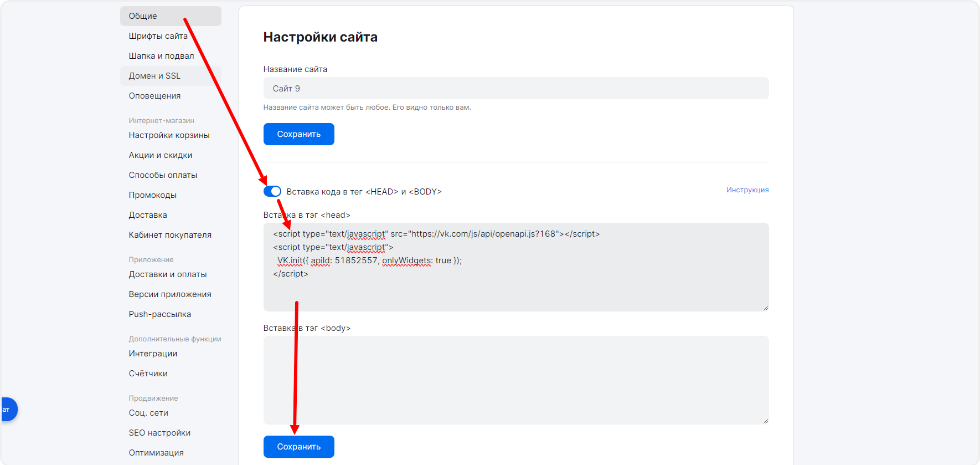Click the Сохранить button under site name
Screen dimensions: 980x465
click(x=298, y=134)
